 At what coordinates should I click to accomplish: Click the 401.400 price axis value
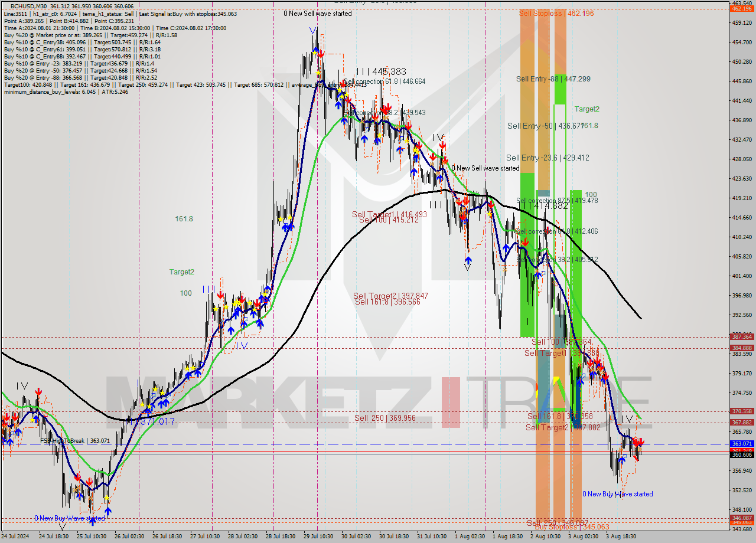coord(741,276)
